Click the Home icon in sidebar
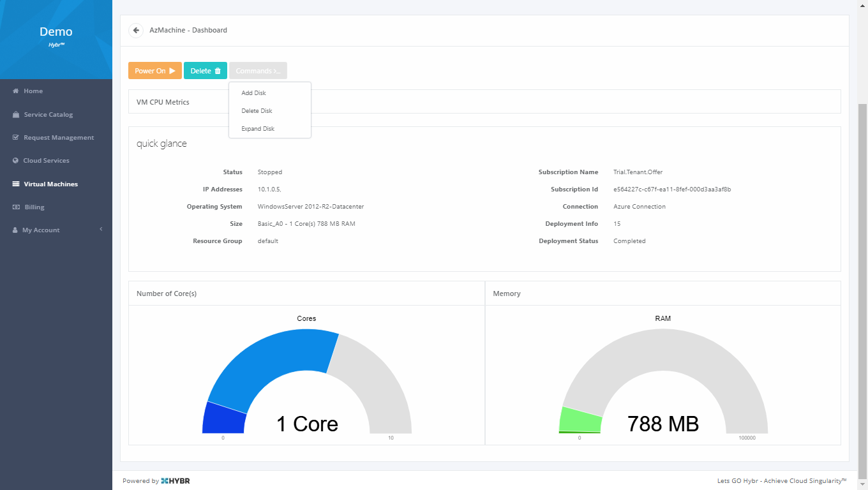868x490 pixels. (x=16, y=91)
